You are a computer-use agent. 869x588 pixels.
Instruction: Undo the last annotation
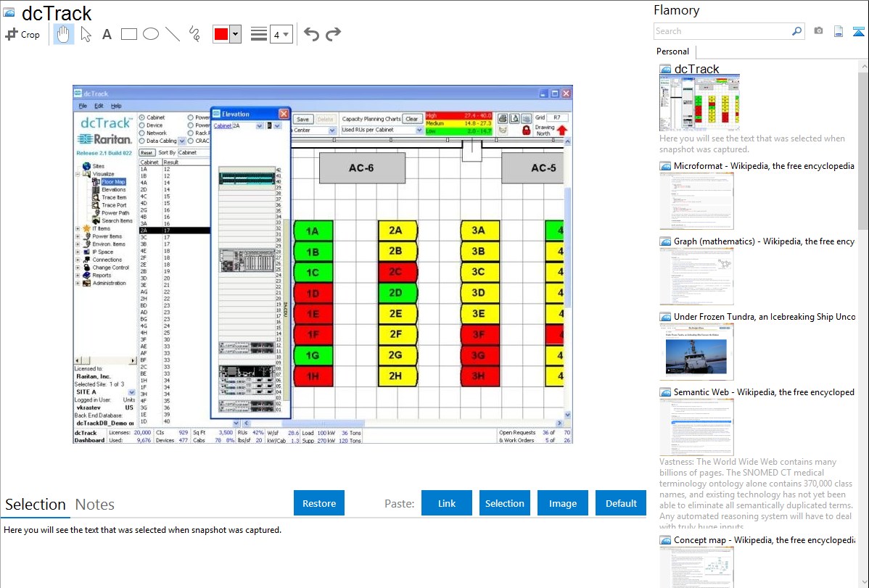point(311,34)
